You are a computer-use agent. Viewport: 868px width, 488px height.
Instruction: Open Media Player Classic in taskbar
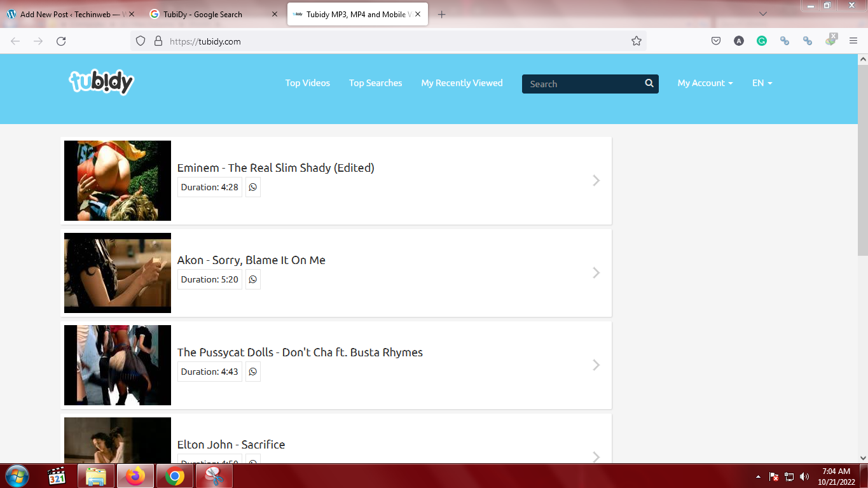click(57, 476)
